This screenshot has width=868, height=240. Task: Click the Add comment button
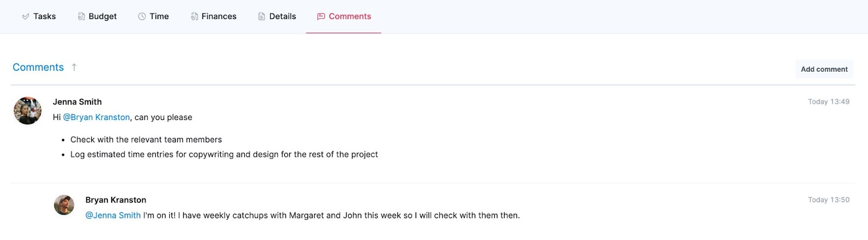[824, 69]
